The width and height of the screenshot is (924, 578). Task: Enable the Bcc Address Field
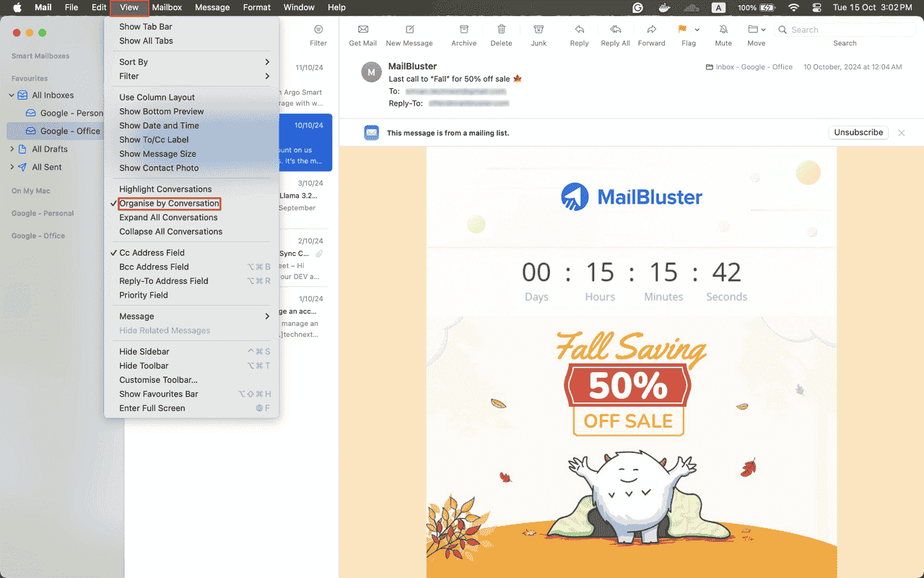point(152,267)
